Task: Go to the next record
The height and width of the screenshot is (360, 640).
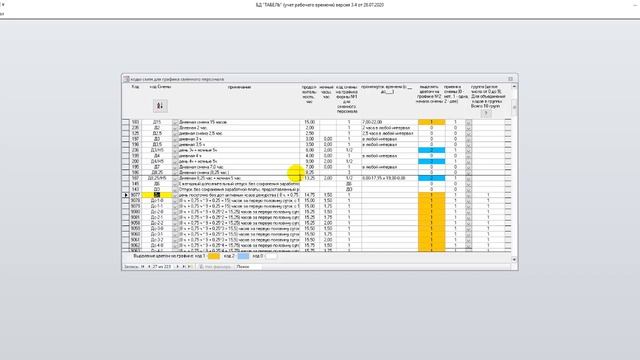Action: (x=178, y=267)
